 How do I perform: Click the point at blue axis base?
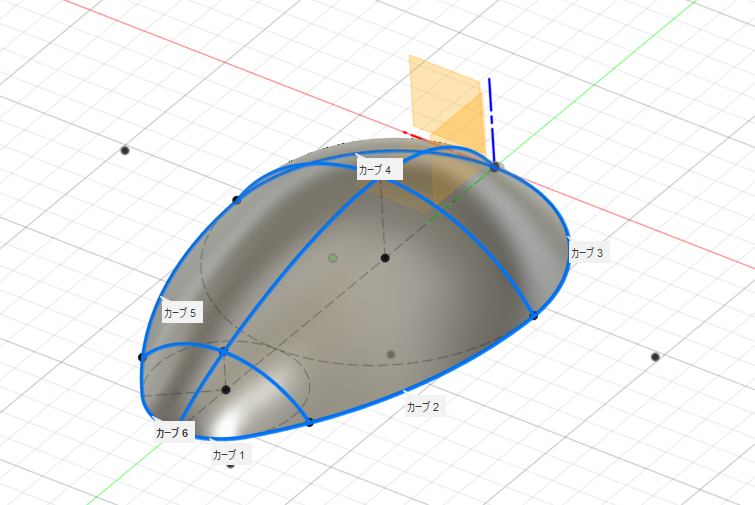494,167
